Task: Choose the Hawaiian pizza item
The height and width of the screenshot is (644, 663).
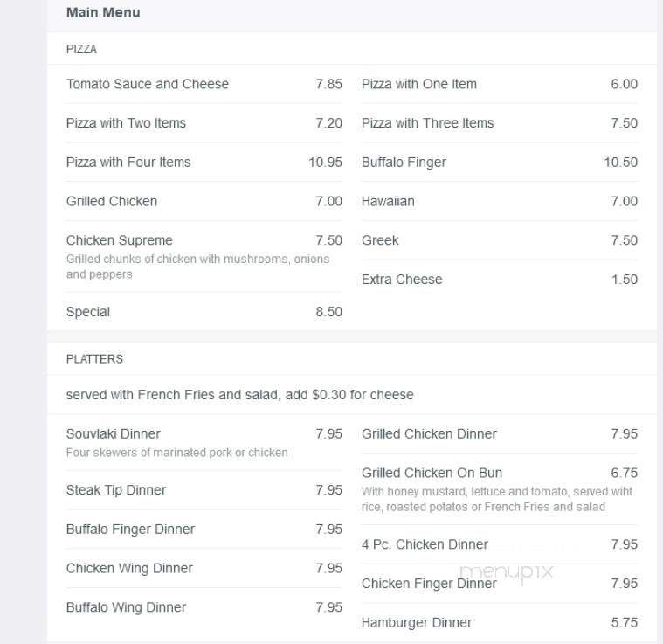Action: [x=388, y=201]
